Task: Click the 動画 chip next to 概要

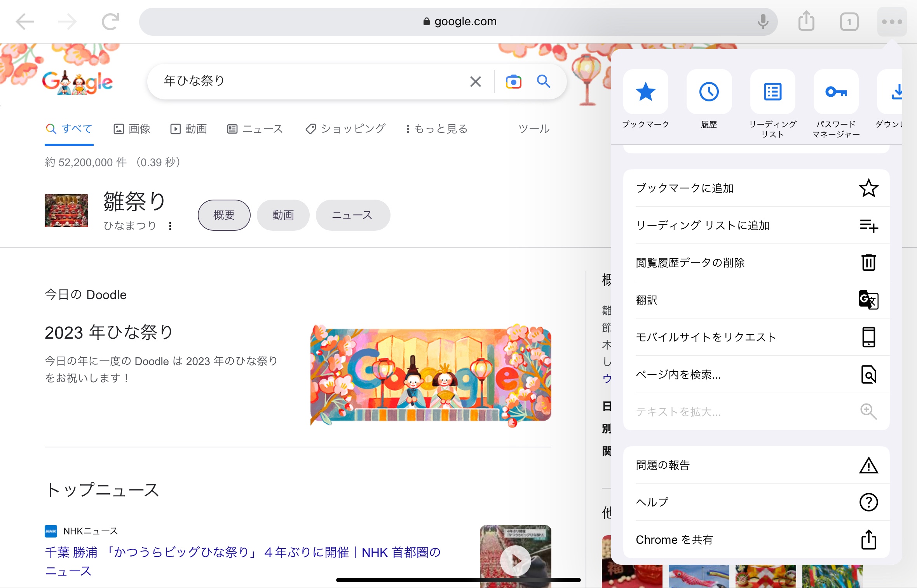Action: 283,215
